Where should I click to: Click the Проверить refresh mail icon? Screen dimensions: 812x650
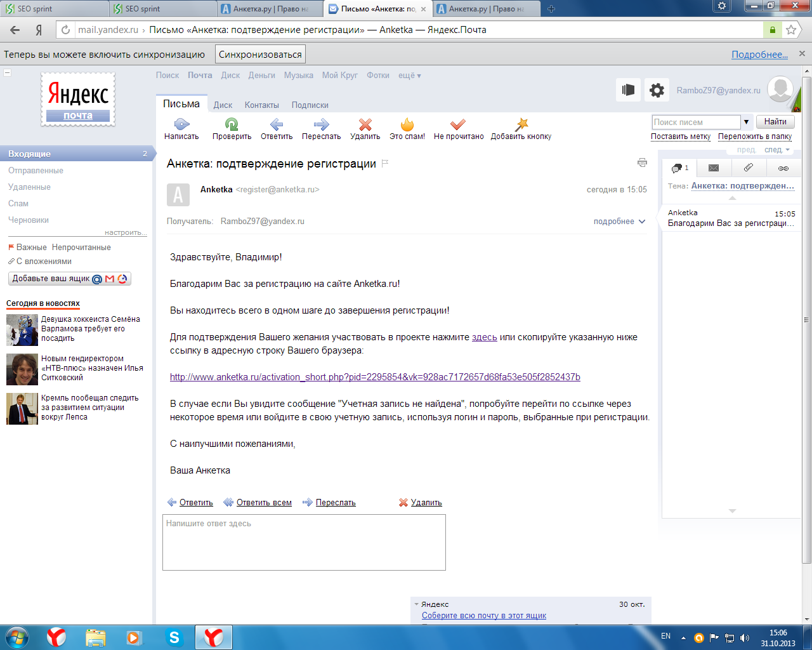coord(232,124)
